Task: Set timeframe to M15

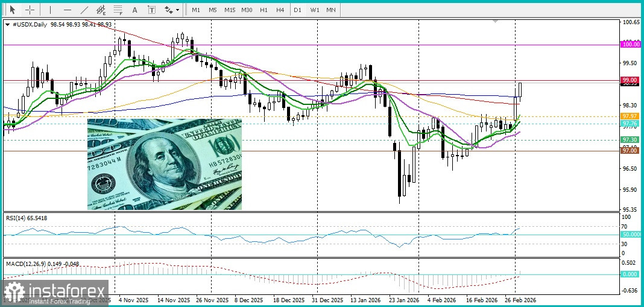Action: (x=229, y=10)
